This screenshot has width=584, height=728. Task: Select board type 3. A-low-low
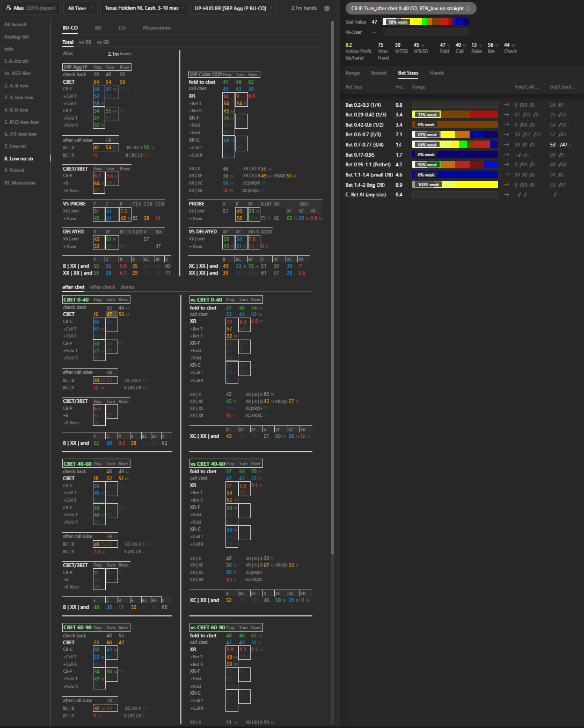pyautogui.click(x=19, y=98)
